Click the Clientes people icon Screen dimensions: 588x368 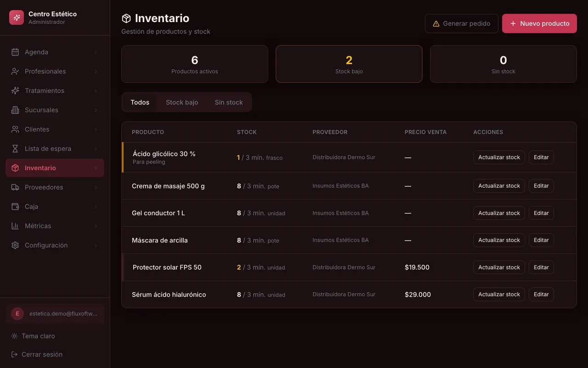[x=15, y=129]
